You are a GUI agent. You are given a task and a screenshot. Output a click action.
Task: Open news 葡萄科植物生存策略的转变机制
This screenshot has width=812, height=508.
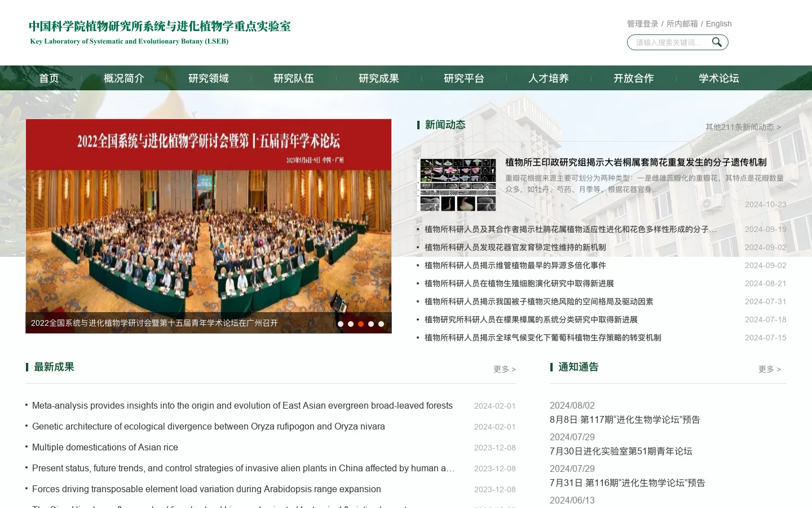click(x=543, y=338)
